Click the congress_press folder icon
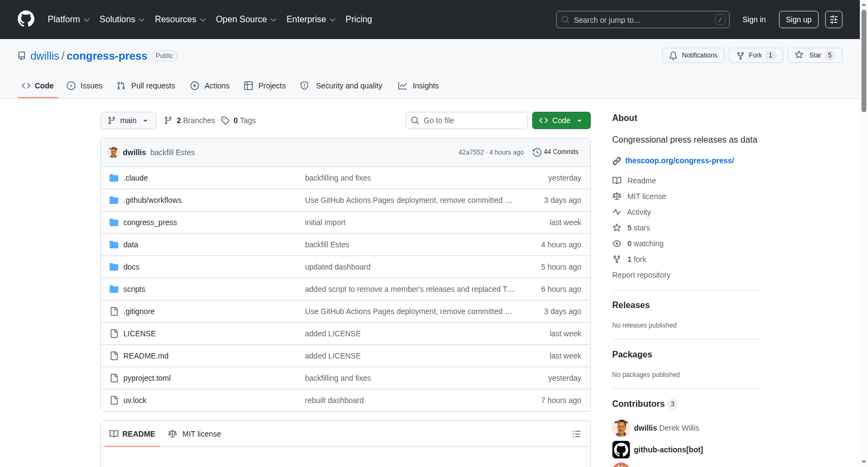The height and width of the screenshot is (467, 868). pyautogui.click(x=114, y=222)
